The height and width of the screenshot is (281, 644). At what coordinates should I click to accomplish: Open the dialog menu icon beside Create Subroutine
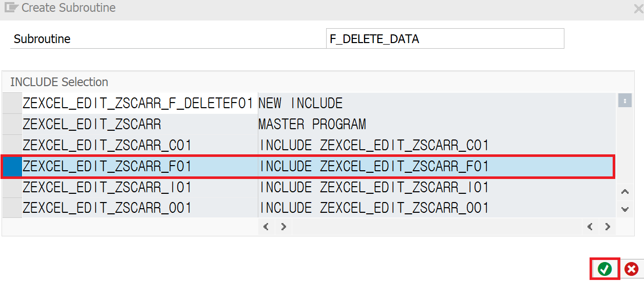tap(11, 8)
